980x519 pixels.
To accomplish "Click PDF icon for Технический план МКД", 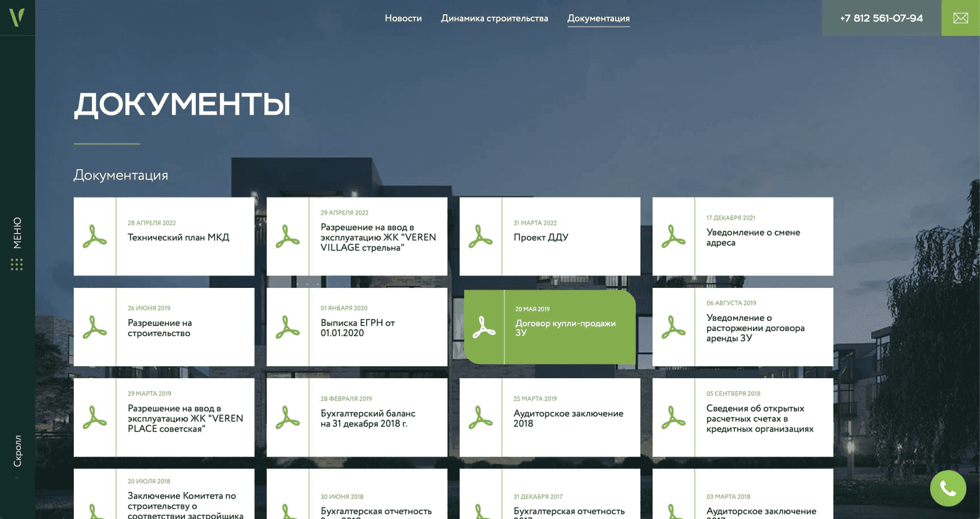I will 95,236.
